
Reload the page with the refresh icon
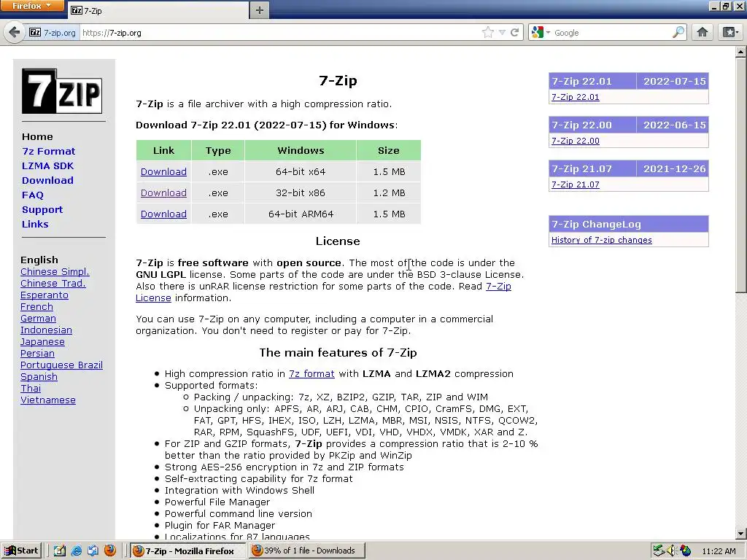514,32
